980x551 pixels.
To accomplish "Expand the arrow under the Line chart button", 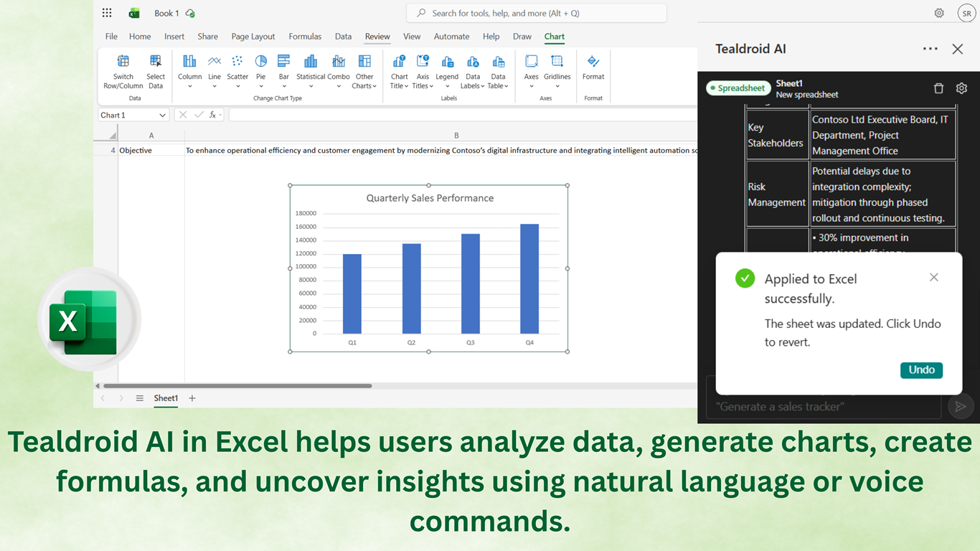I will 215,87.
